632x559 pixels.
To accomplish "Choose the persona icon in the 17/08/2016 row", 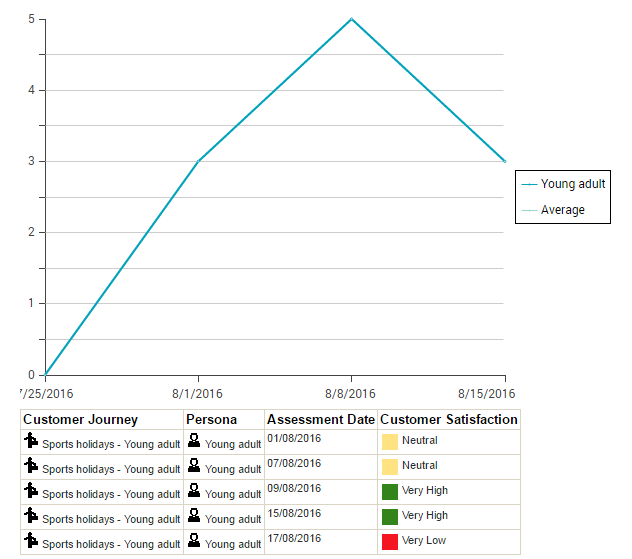I will (194, 541).
